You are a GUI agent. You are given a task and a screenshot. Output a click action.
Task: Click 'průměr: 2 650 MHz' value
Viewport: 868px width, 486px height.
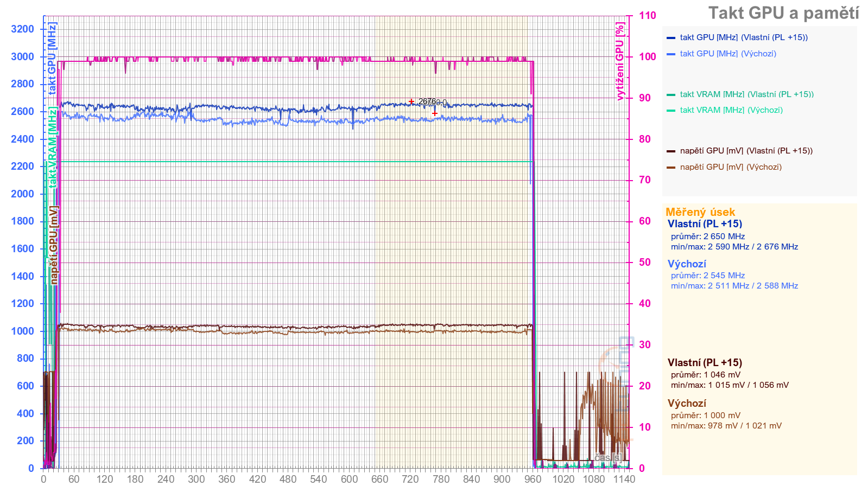(708, 236)
